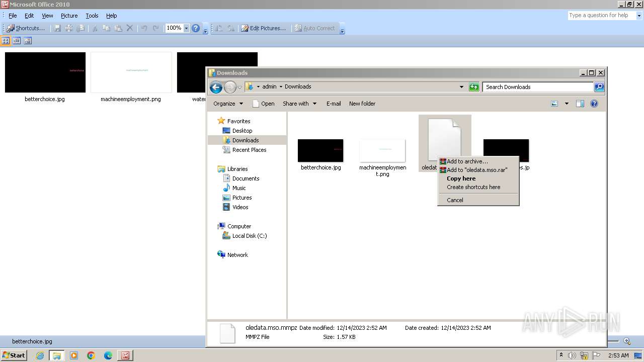644x362 pixels.
Task: Select Recent Places in navigation pane
Action: point(249,150)
